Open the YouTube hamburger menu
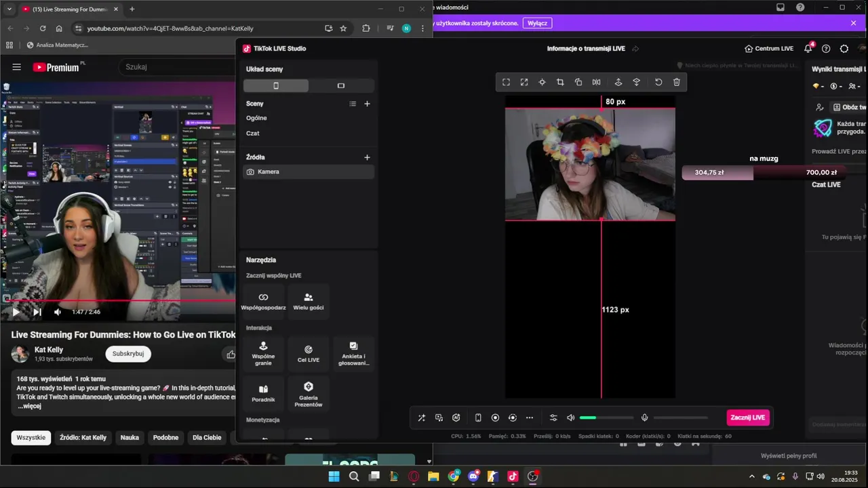Image resolution: width=868 pixels, height=488 pixels. 16,67
